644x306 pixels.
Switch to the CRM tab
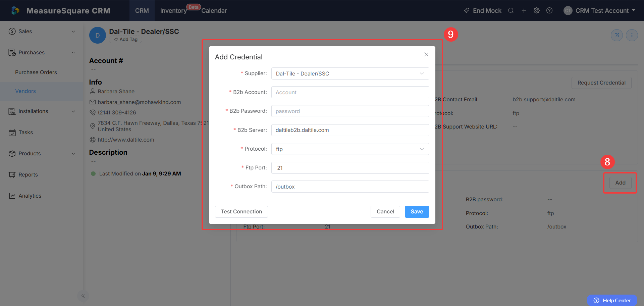[x=142, y=11]
